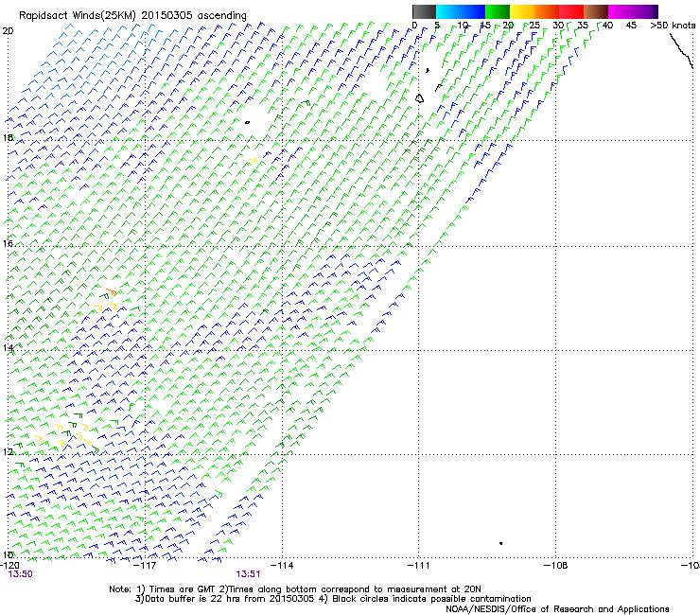Click the latitude label 18
This screenshot has width=700, height=615.
[x=8, y=137]
